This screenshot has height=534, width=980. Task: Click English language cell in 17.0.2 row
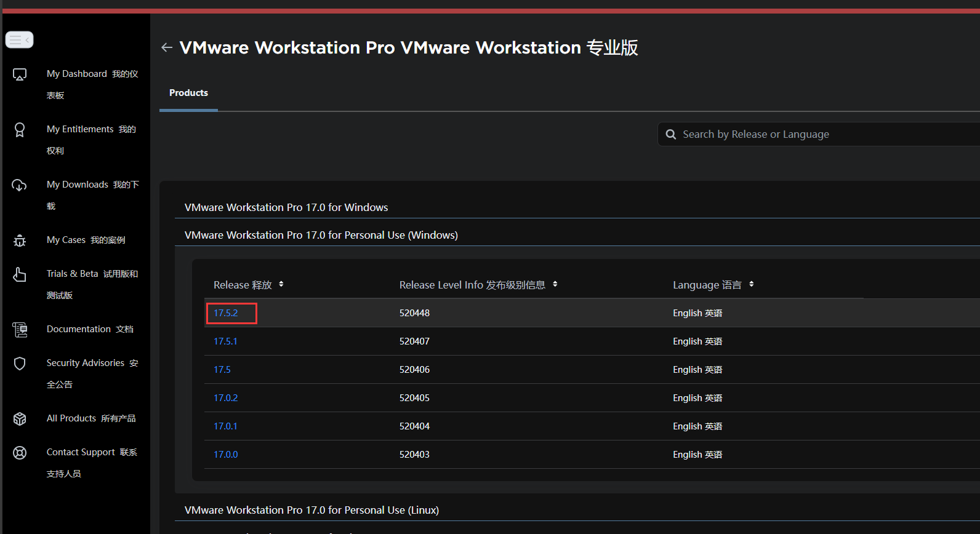tap(697, 398)
